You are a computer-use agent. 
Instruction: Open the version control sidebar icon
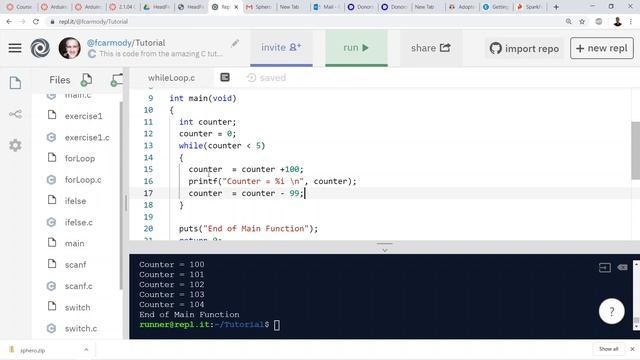click(x=15, y=114)
